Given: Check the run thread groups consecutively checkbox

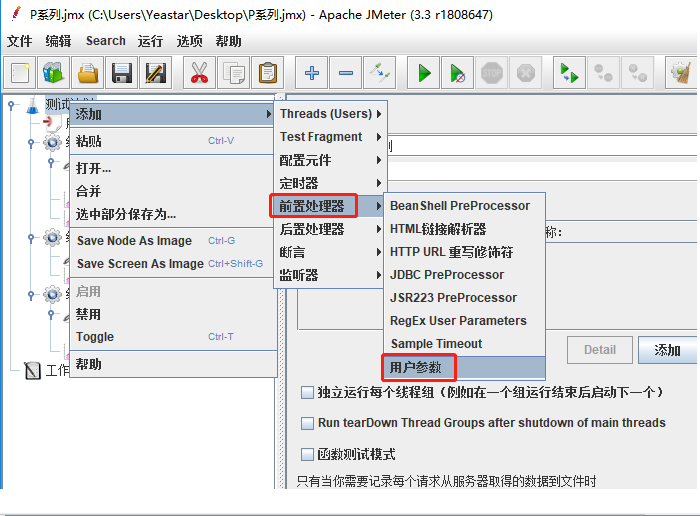Looking at the screenshot, I should point(307,393).
